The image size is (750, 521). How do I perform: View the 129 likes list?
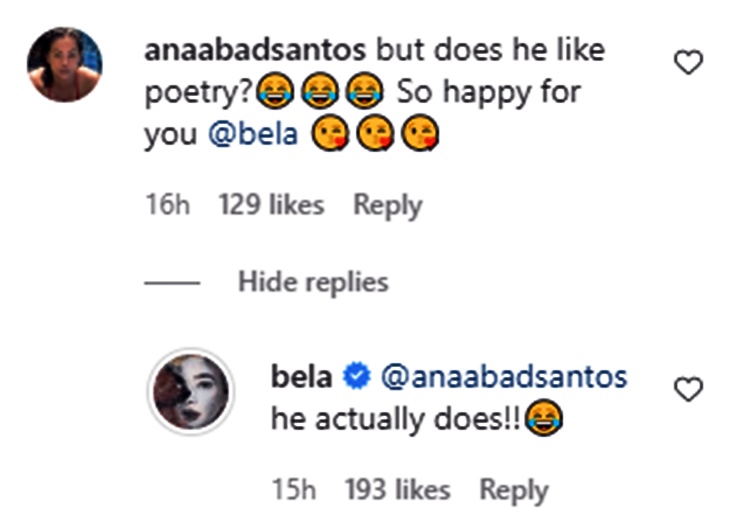pyautogui.click(x=271, y=205)
